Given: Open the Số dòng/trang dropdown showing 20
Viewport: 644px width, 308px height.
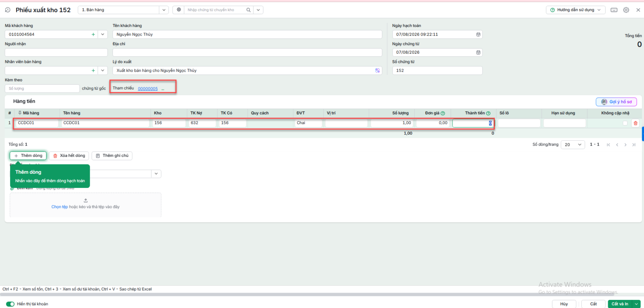Looking at the screenshot, I should point(573,145).
